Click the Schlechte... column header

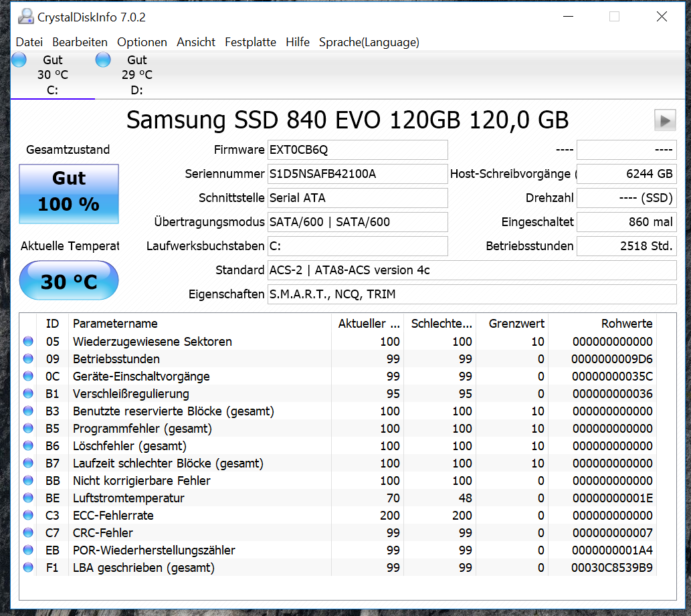click(x=439, y=324)
